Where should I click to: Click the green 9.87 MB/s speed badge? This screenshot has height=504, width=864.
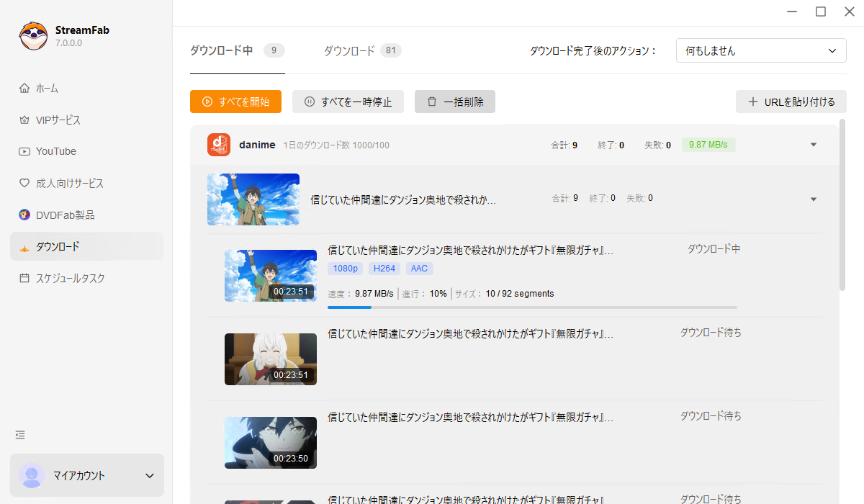[x=708, y=144]
